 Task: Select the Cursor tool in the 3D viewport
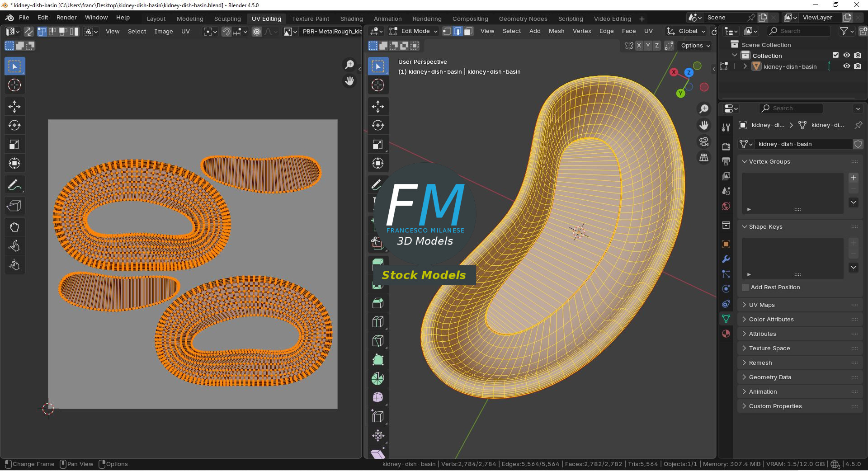tap(378, 85)
